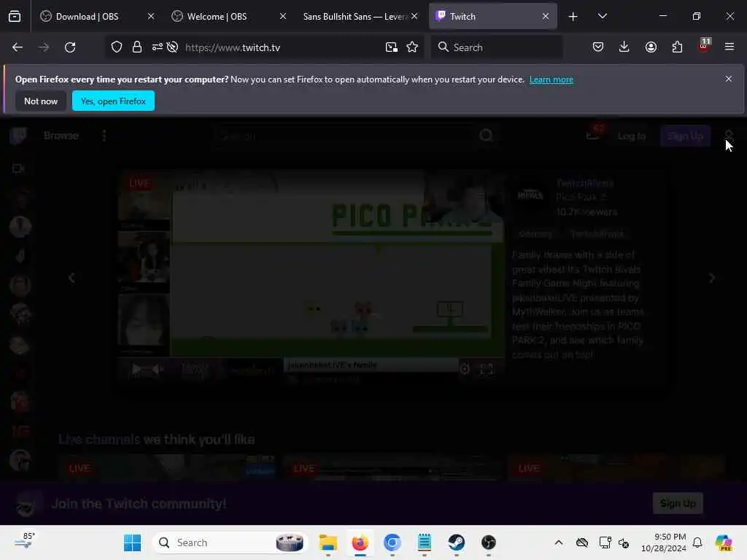Open OBS Studio from taskbar
Image resolution: width=747 pixels, height=560 pixels.
pos(488,542)
